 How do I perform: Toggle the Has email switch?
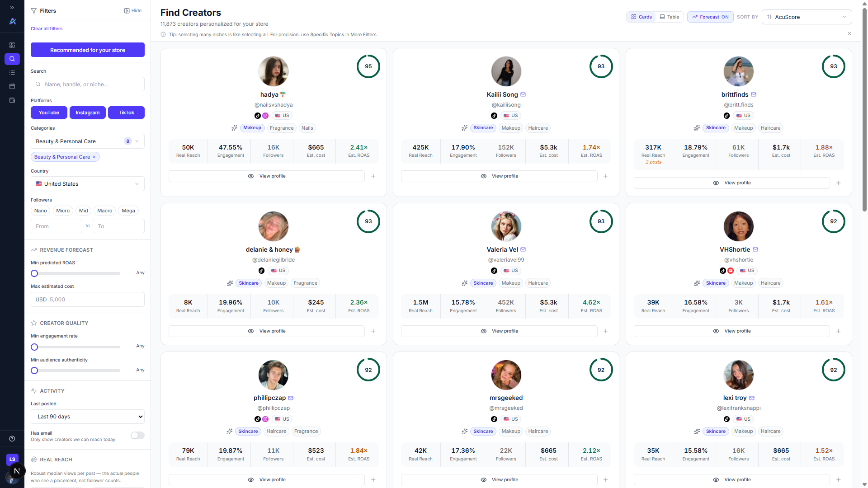click(x=137, y=436)
